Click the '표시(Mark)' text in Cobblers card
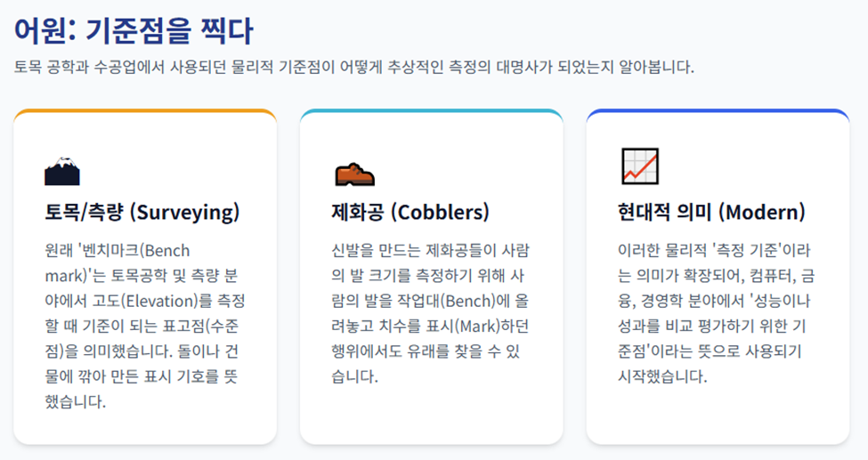Screen dimensions: 868x460 point(463,326)
